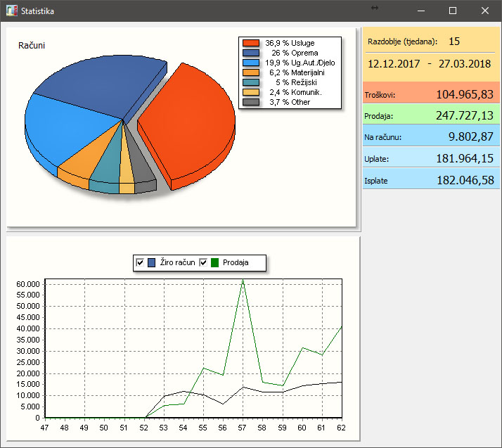
Task: Click the gray Other legend swatch
Action: click(250, 102)
